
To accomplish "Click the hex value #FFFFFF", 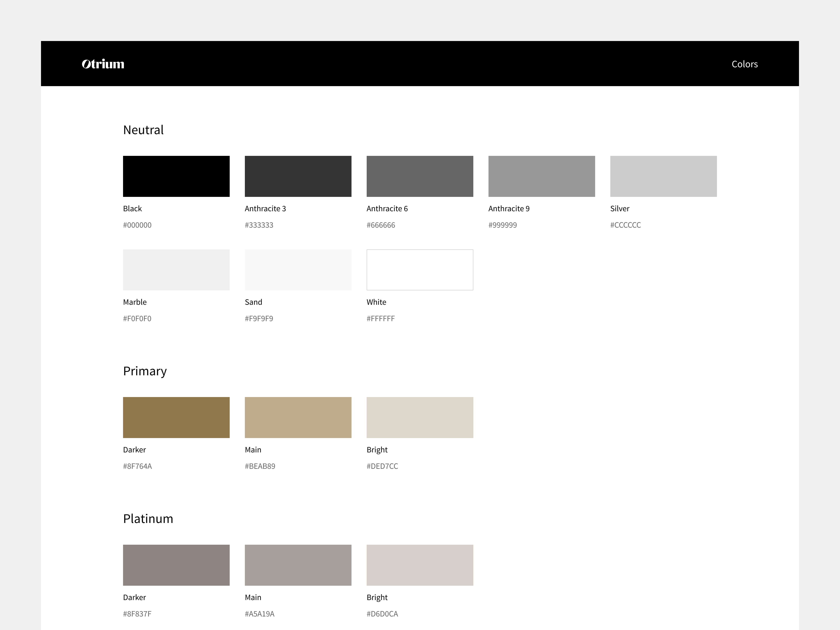I will (380, 318).
